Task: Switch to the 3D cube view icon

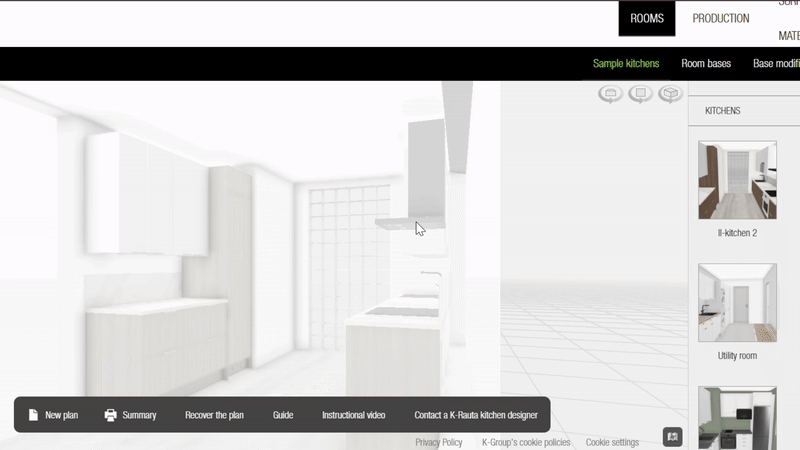Action: pyautogui.click(x=670, y=94)
